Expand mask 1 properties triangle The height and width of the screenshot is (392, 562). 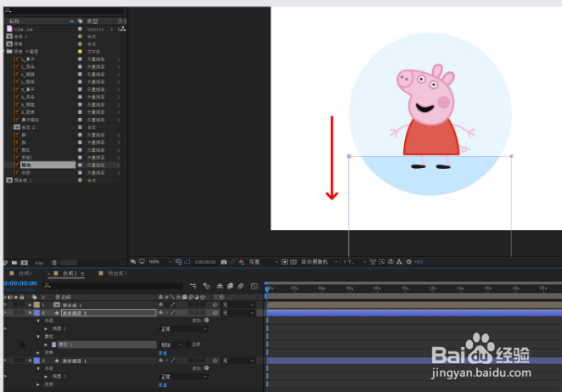pos(46,344)
